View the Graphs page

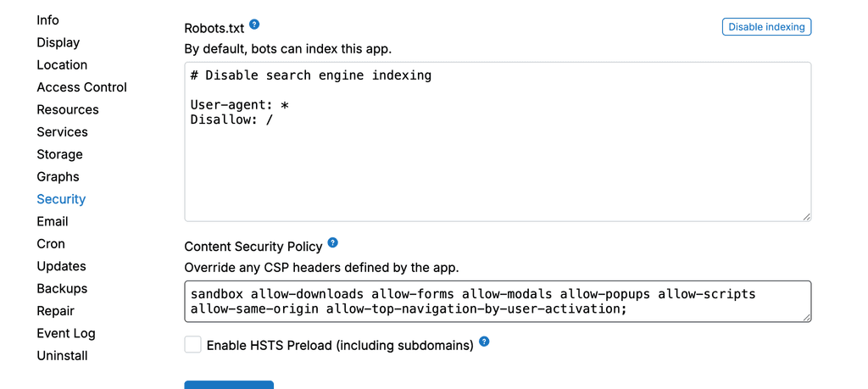[58, 177]
